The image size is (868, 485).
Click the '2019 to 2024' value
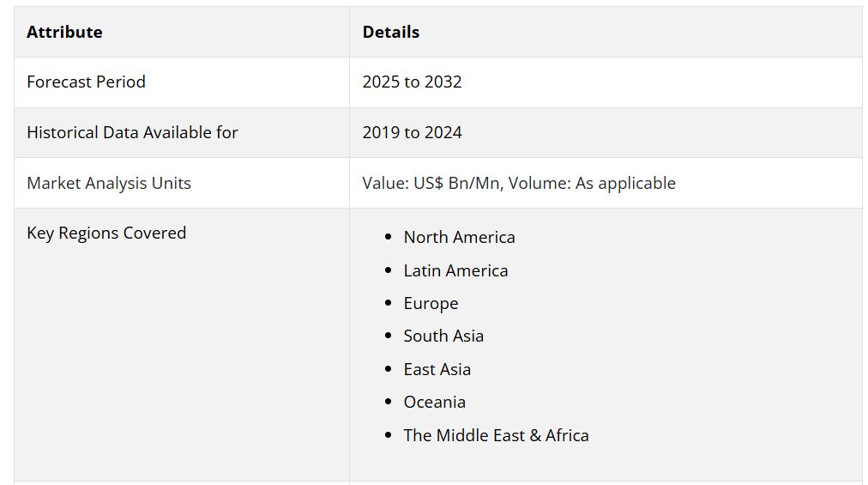[x=412, y=132]
